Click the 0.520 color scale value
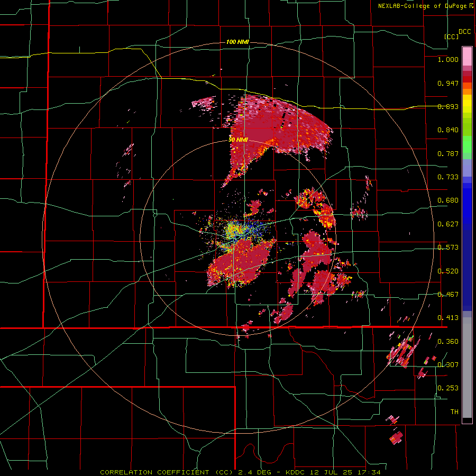Image resolution: width=476 pixels, height=476 pixels. (x=448, y=271)
